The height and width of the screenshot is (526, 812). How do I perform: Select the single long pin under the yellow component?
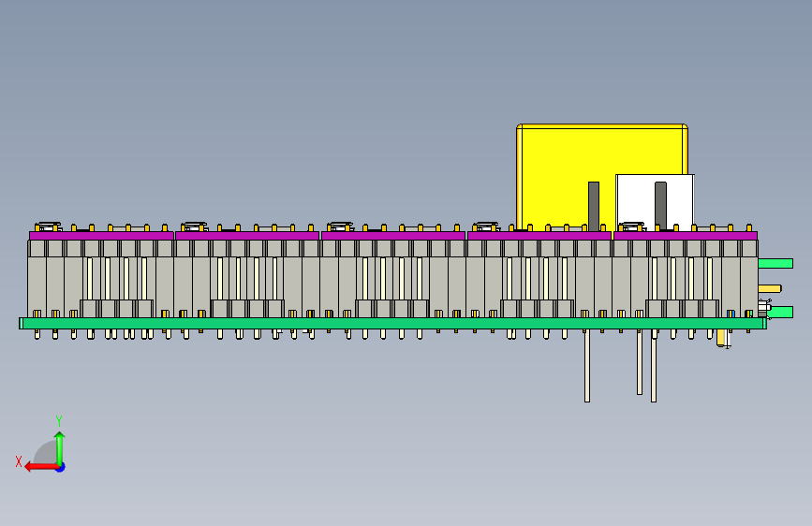click(x=586, y=366)
